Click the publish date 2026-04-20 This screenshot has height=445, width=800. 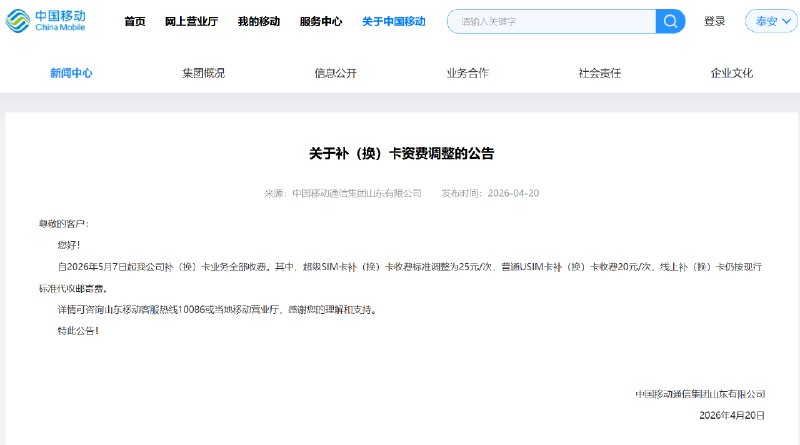click(x=513, y=193)
